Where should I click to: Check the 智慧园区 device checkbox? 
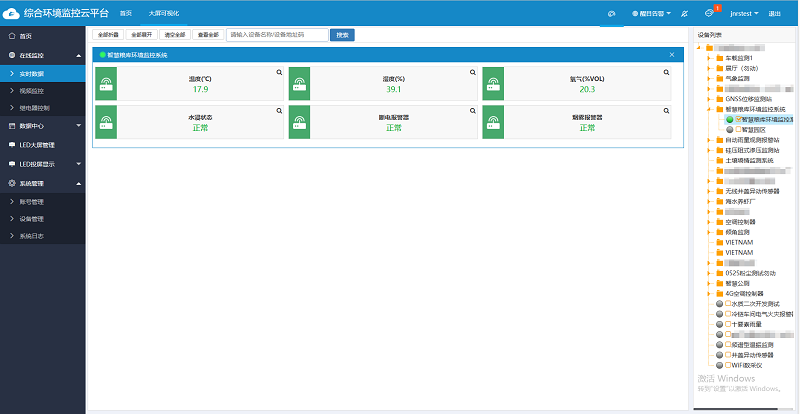pyautogui.click(x=738, y=130)
